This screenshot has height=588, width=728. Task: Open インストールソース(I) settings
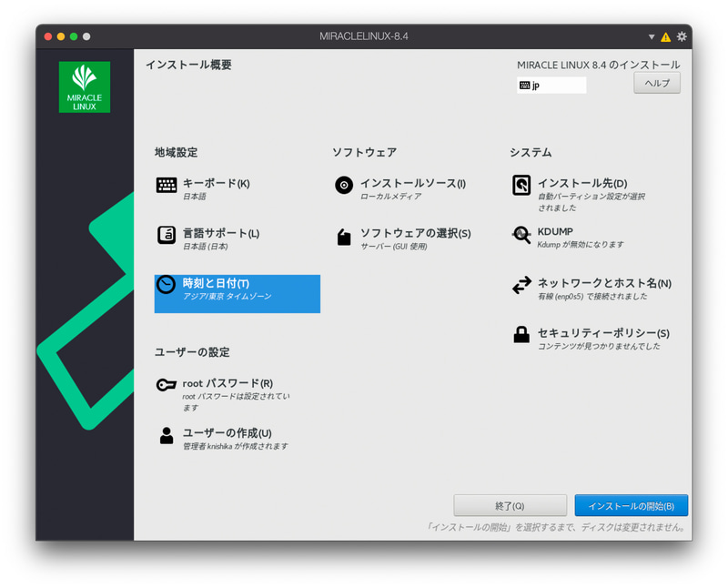coord(413,184)
